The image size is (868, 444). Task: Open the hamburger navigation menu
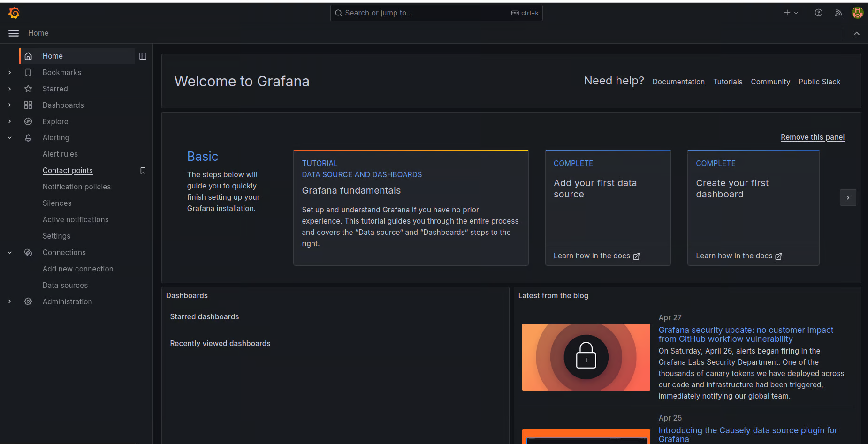tap(14, 33)
